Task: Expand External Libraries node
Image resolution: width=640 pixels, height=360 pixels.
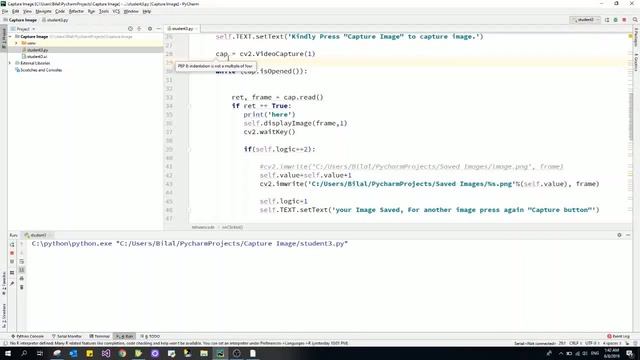Action: pyautogui.click(x=10, y=63)
